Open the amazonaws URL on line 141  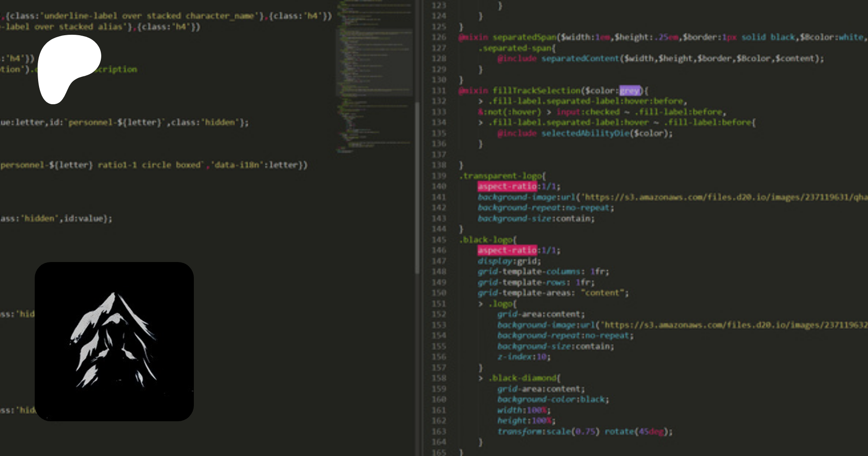[x=723, y=197]
